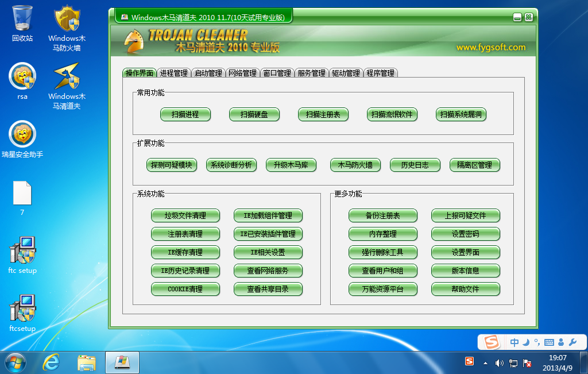Open the volume speaker tray icon

(499, 363)
